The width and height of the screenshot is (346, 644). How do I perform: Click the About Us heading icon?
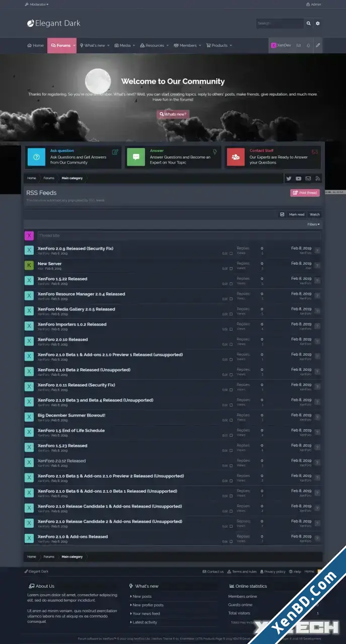pos(31,586)
